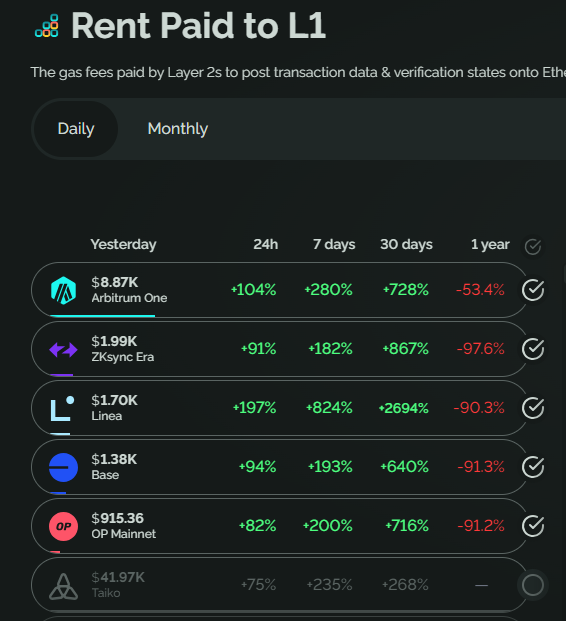Click the Rent Paid to L1 heading
Screen dimensions: 566x621
(198, 26)
